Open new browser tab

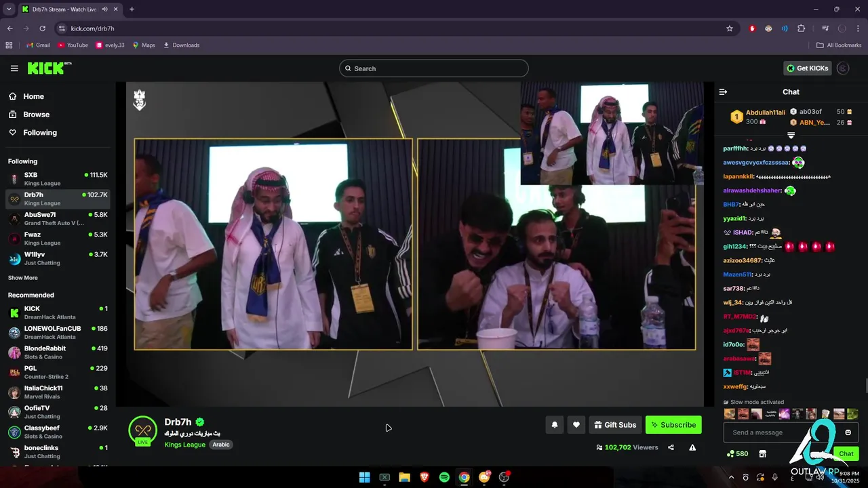[132, 9]
